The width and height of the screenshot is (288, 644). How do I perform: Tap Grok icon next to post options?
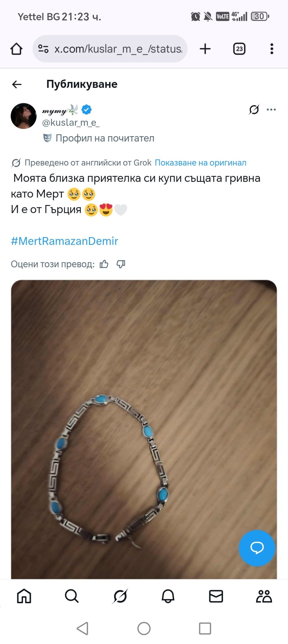pyautogui.click(x=254, y=109)
